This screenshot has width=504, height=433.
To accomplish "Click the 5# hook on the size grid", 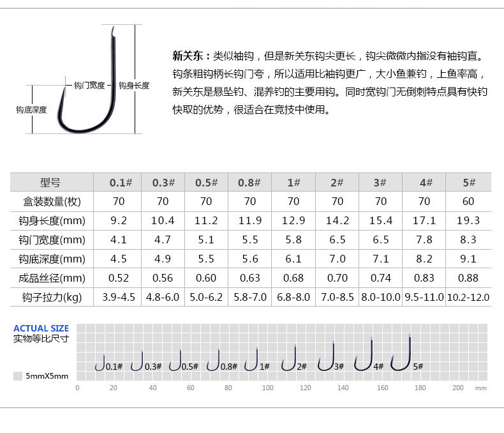I will point(401,353).
